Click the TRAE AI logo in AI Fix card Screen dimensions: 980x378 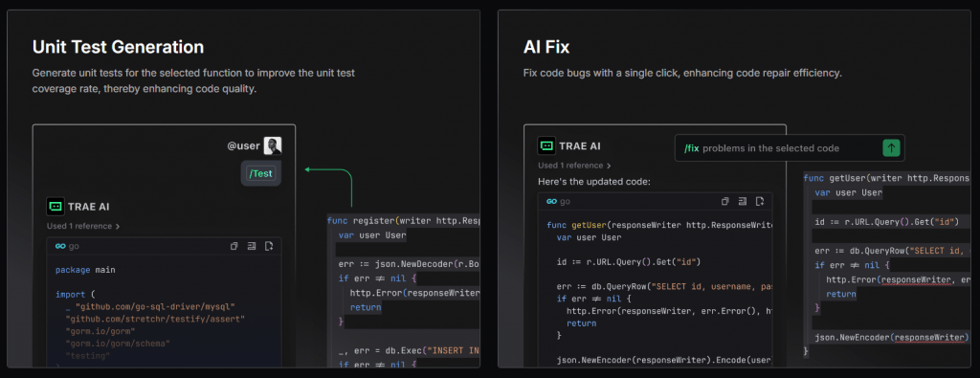coord(546,146)
